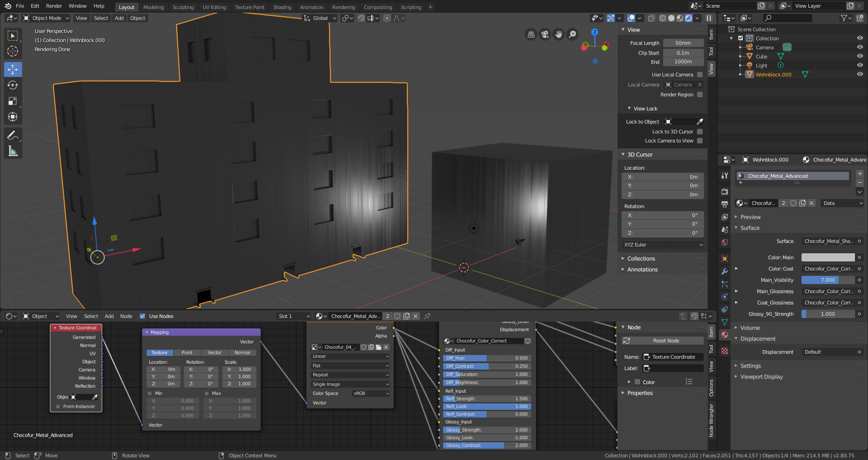Select the Move tool in the viewport toolbar
This screenshot has width=868, height=460.
(x=13, y=70)
